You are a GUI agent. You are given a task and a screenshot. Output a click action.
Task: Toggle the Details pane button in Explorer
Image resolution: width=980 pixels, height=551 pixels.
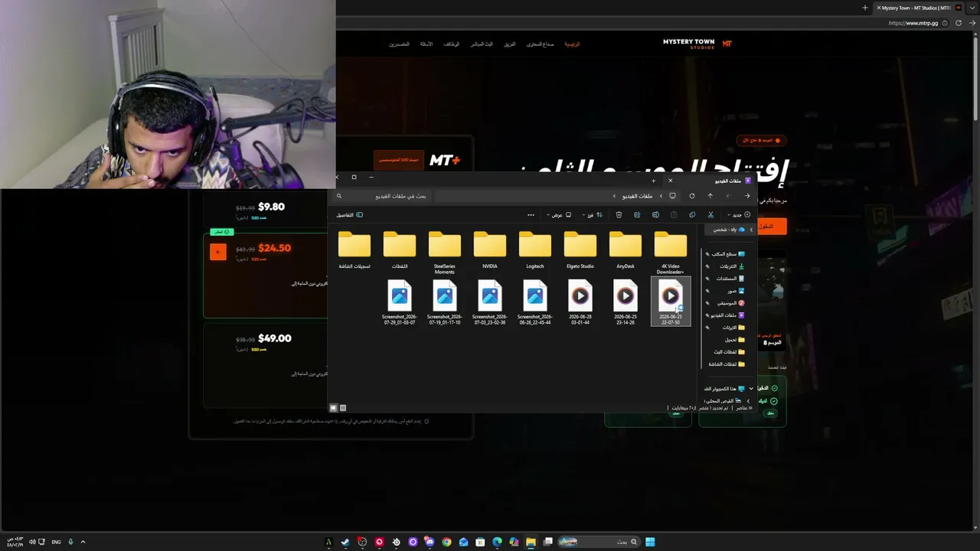[x=350, y=215]
